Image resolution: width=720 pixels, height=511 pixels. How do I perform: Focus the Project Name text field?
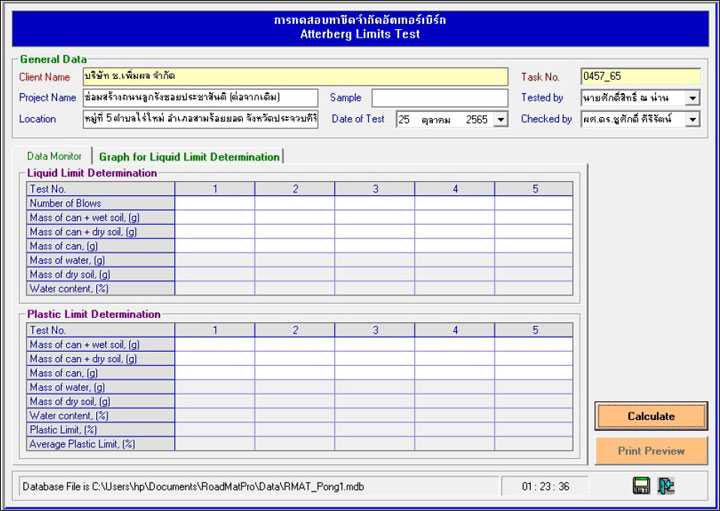(200, 98)
